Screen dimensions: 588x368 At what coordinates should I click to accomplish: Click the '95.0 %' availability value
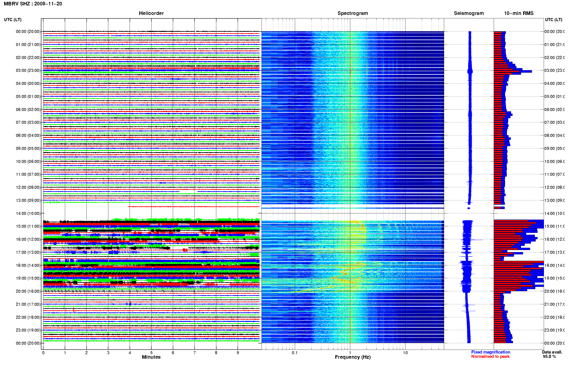[549, 356]
